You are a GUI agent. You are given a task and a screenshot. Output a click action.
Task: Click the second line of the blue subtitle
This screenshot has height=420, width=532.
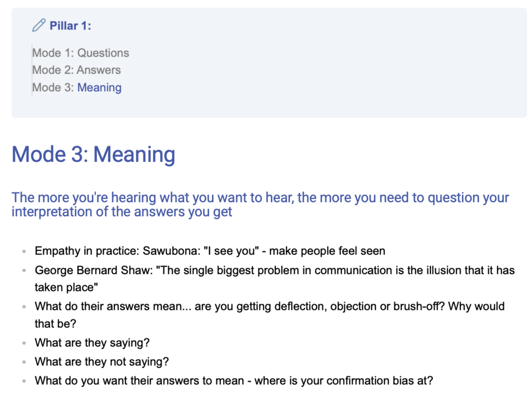(x=122, y=212)
